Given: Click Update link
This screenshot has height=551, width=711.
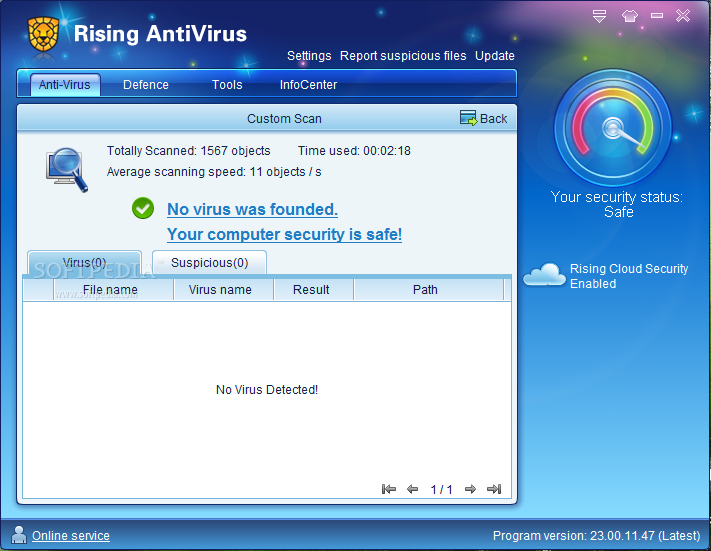Looking at the screenshot, I should click(x=495, y=56).
